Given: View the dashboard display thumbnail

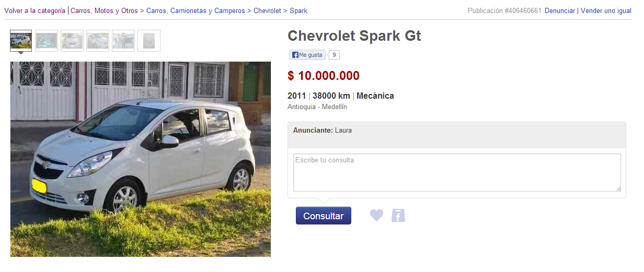Looking at the screenshot, I should pyautogui.click(x=47, y=41).
